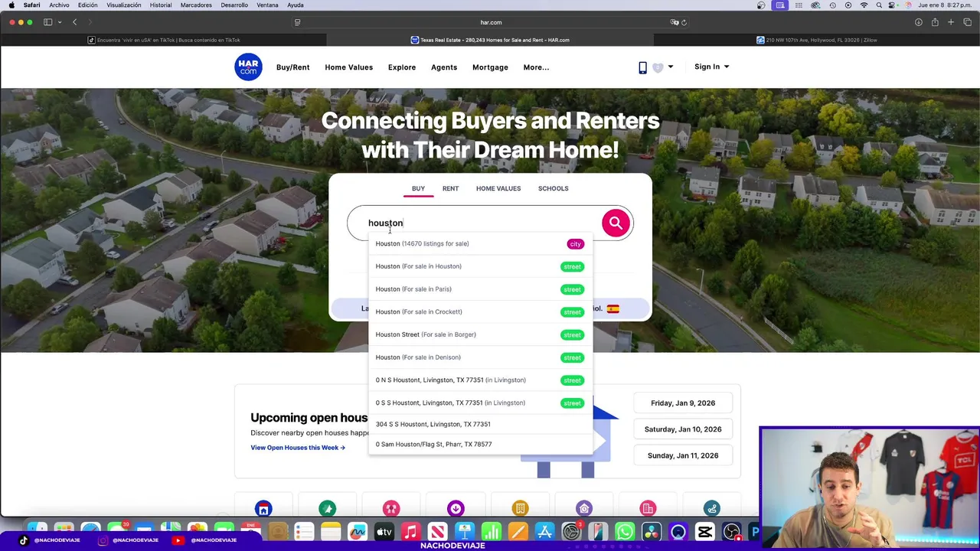This screenshot has height=551, width=980.
Task: Open Music app in the Dock
Action: pos(411,532)
